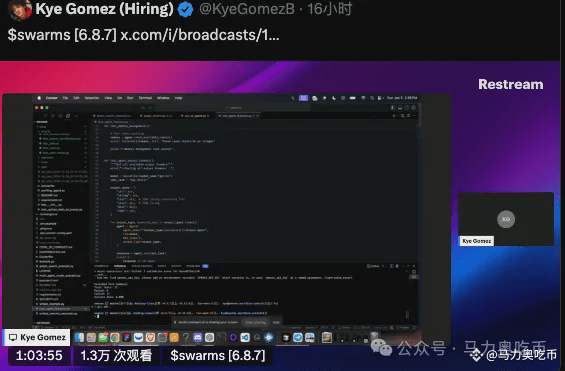Open the VS Code icon in the dock
565x371 pixels.
click(x=245, y=338)
